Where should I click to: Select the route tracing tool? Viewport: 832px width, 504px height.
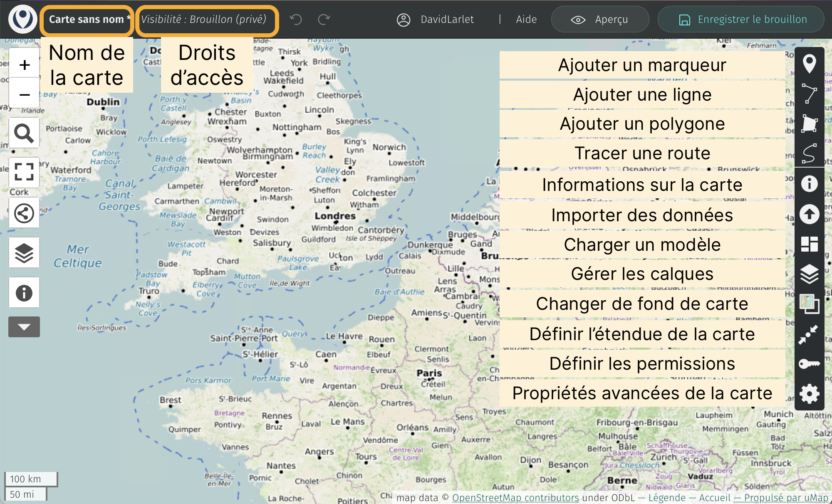(809, 153)
